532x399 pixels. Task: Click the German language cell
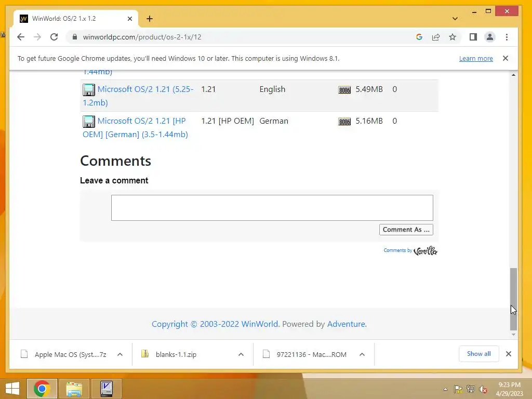(x=274, y=121)
